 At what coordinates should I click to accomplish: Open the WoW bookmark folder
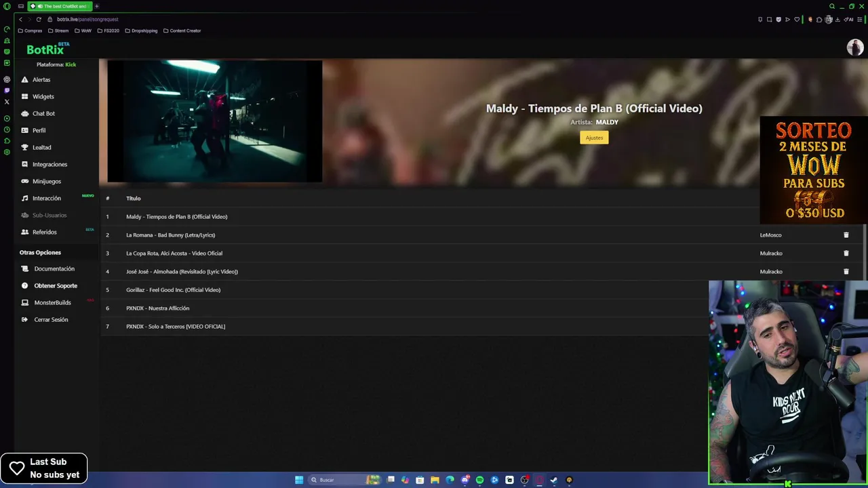83,30
